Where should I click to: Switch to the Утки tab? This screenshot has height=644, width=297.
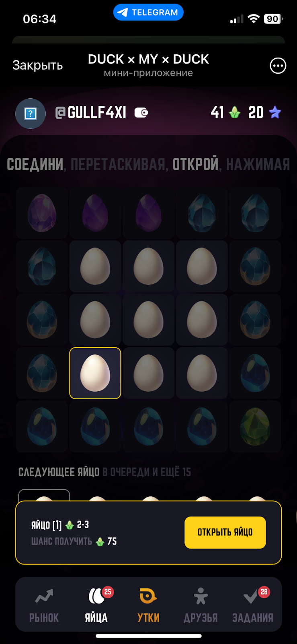[x=148, y=605]
